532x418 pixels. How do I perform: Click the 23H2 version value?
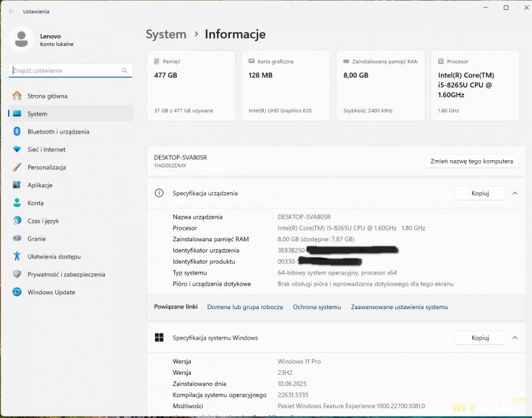[x=285, y=373]
